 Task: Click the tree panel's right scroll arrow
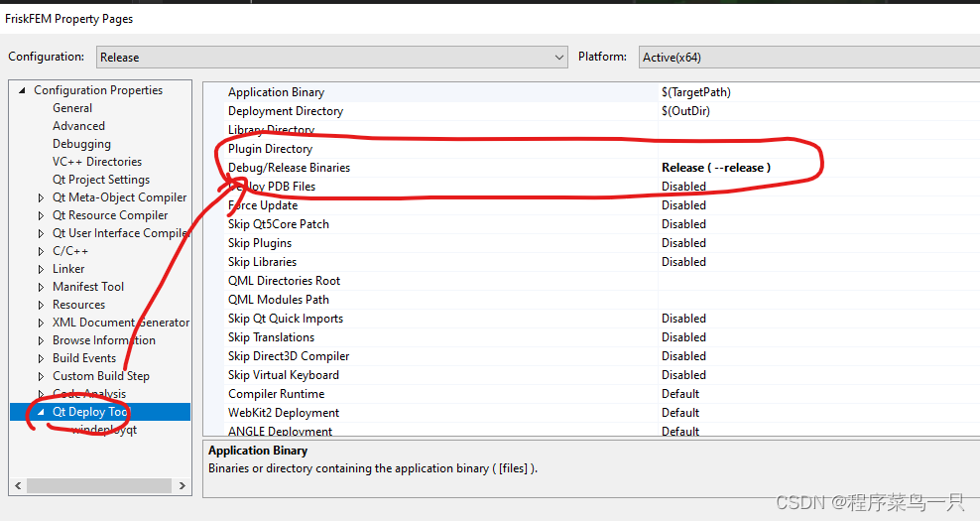click(182, 485)
